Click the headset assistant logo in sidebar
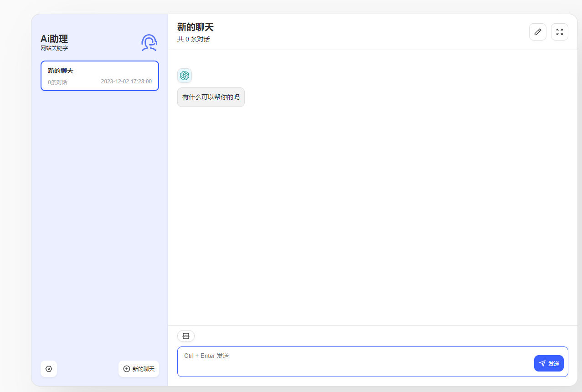Image resolution: width=582 pixels, height=392 pixels. coord(149,42)
